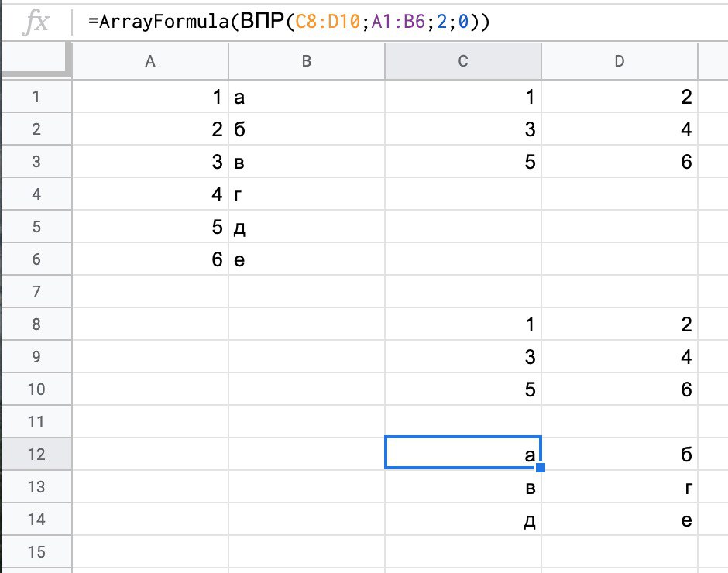Select column C header

coord(463,61)
